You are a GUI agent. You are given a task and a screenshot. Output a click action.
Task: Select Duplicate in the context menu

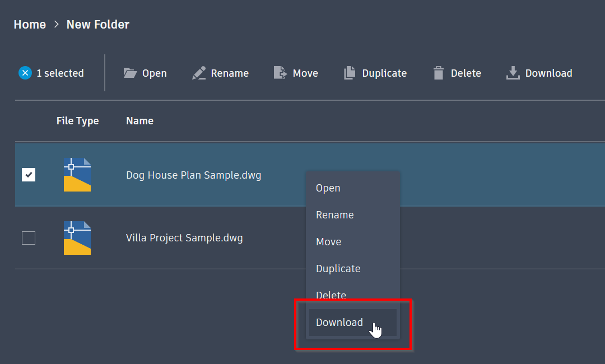click(338, 269)
